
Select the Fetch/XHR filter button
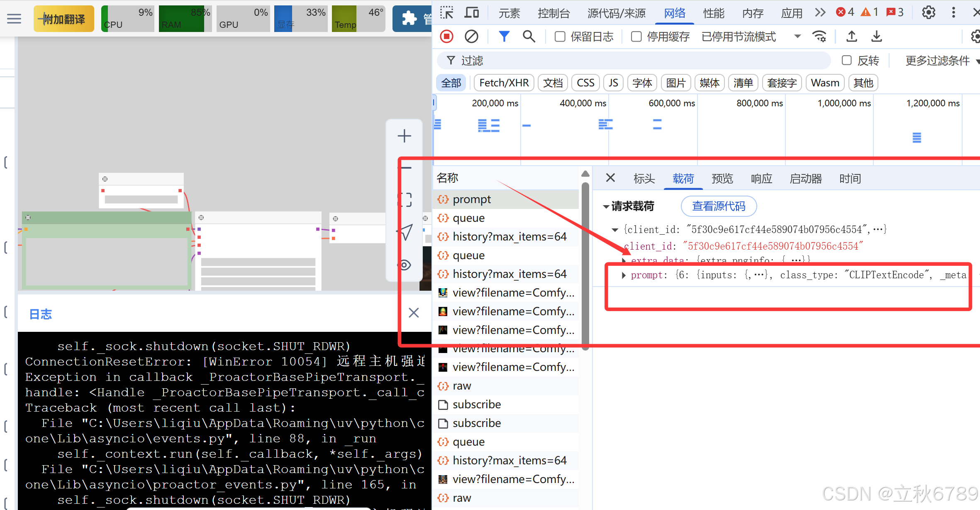click(x=504, y=83)
